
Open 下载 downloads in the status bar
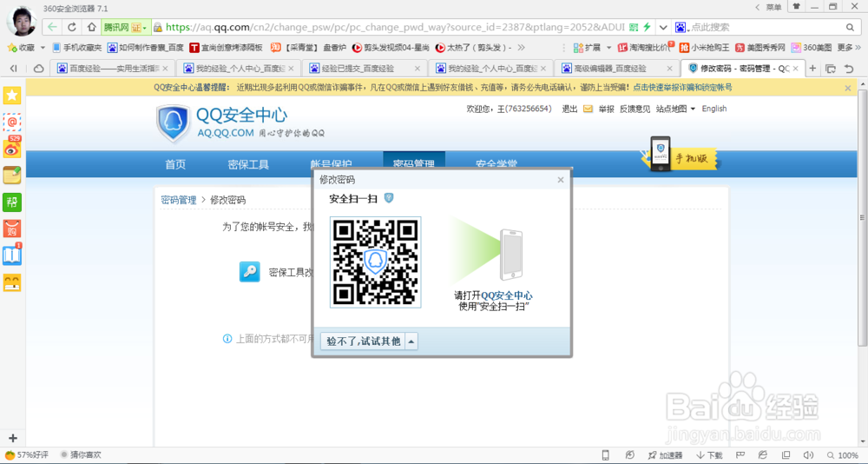coord(708,455)
